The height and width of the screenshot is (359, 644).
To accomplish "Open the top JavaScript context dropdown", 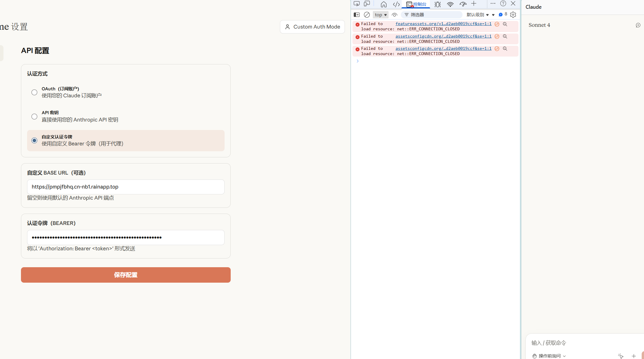I will point(381,15).
